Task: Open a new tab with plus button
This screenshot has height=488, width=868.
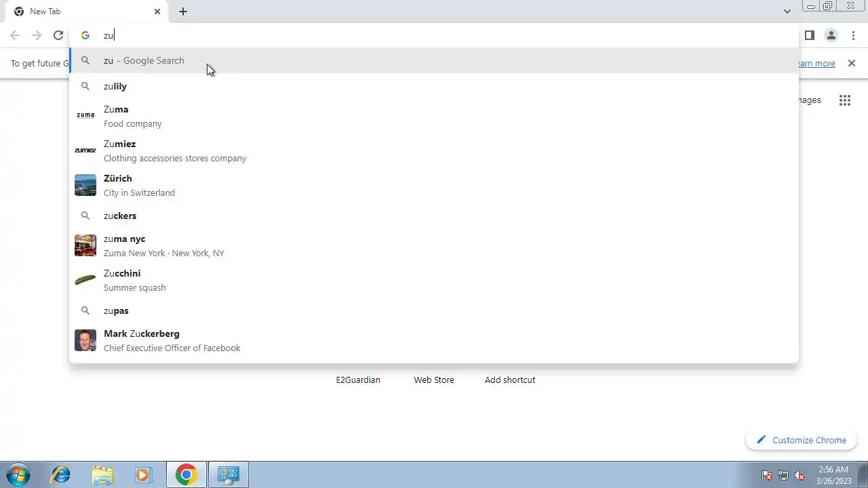Action: click(x=183, y=12)
